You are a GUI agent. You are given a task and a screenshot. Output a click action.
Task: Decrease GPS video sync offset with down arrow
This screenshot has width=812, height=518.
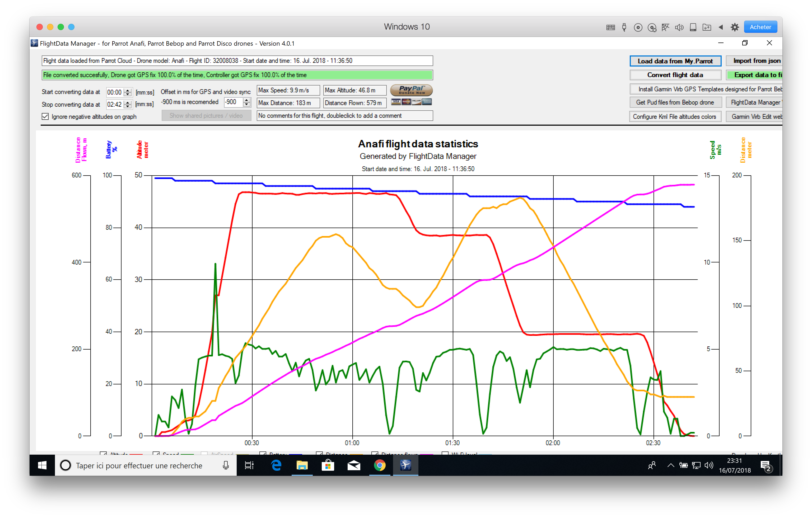(x=247, y=105)
